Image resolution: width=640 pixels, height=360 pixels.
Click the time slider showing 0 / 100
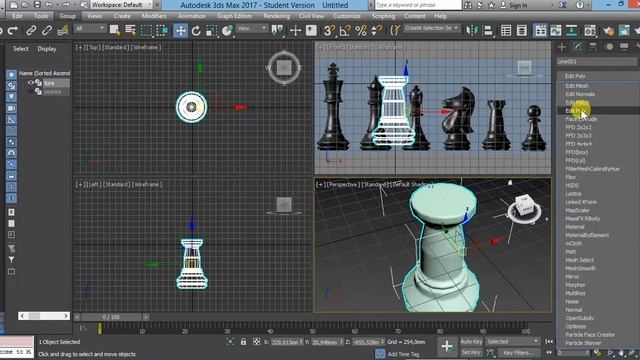point(111,317)
